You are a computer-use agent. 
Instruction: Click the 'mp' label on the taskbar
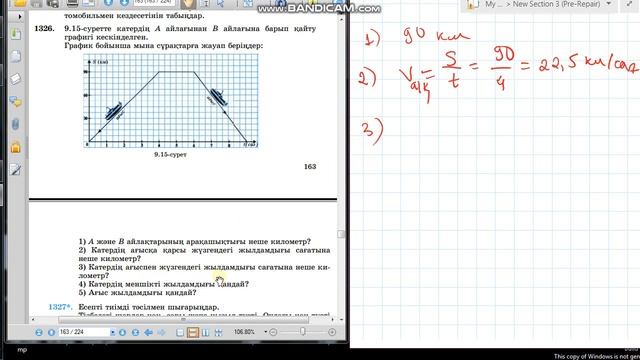pyautogui.click(x=22, y=350)
